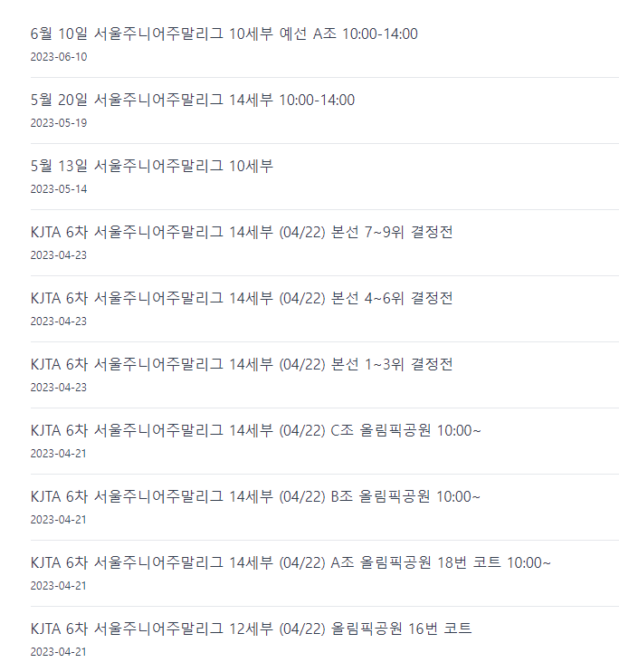Open the 5월 13일 서울주니어주말리그 10세부 post

tap(152, 166)
